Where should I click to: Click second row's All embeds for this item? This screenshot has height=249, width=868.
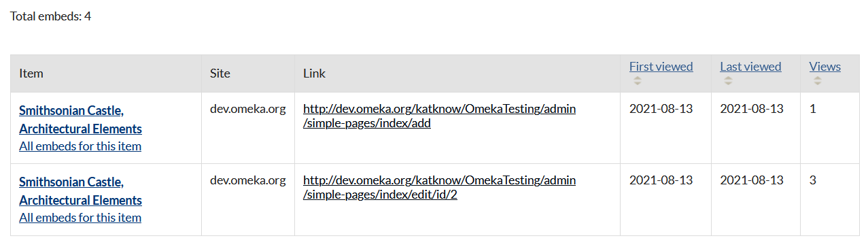pos(80,217)
